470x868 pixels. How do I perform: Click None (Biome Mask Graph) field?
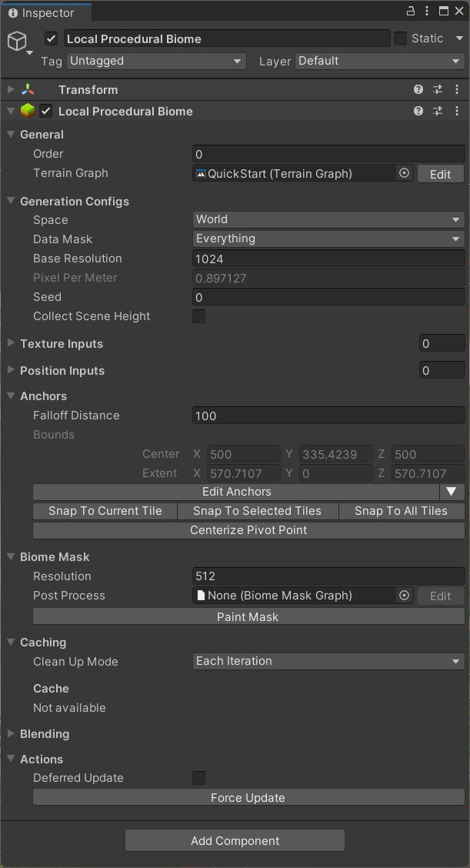tap(295, 595)
